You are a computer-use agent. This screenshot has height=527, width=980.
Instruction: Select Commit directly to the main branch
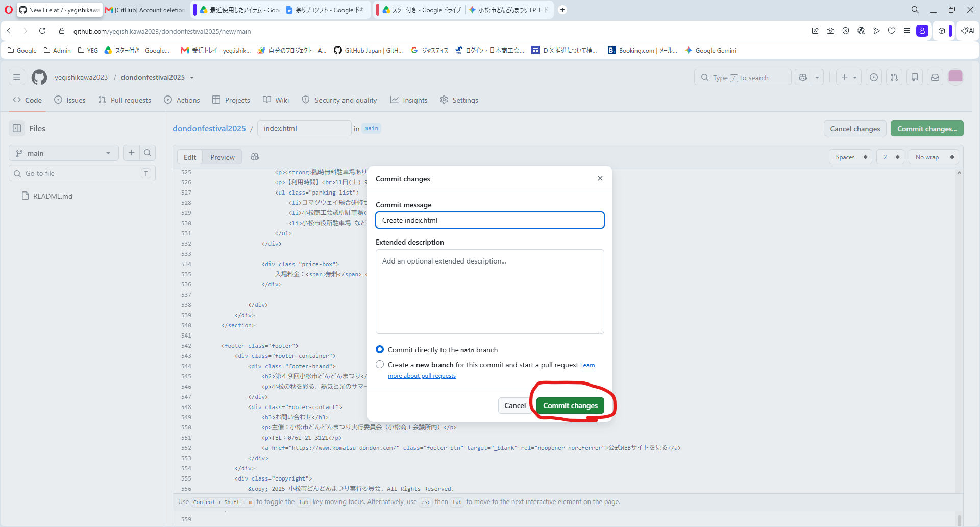click(x=380, y=349)
